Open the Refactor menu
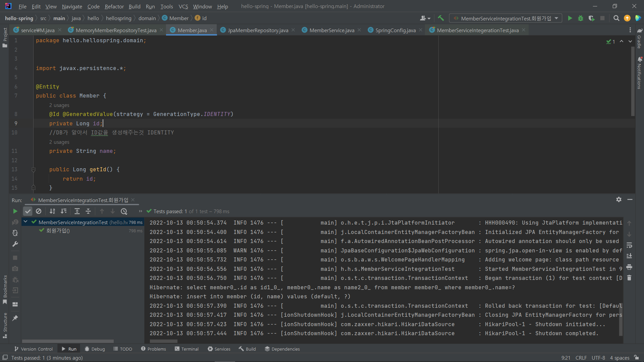Viewport: 644px width, 362px height. (x=114, y=6)
